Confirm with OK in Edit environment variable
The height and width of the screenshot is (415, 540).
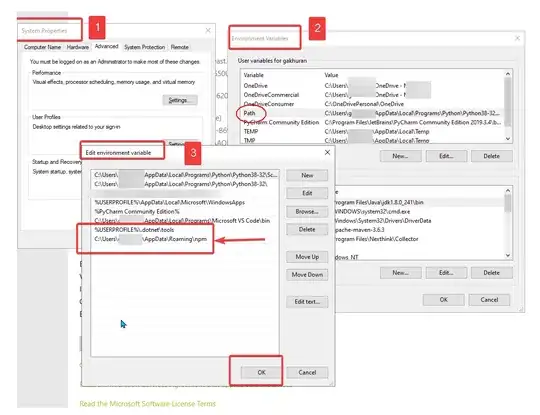tap(261, 372)
